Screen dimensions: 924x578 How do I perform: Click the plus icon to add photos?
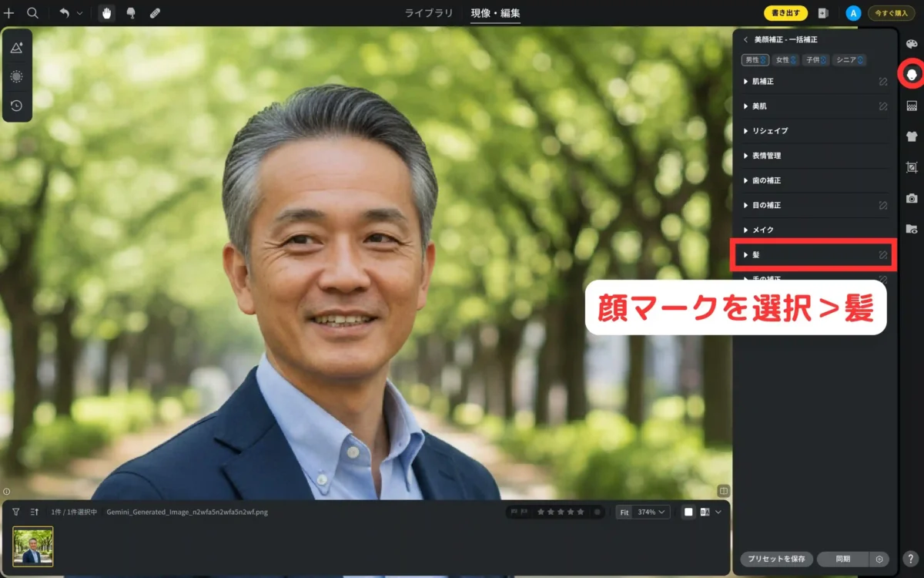click(x=9, y=13)
